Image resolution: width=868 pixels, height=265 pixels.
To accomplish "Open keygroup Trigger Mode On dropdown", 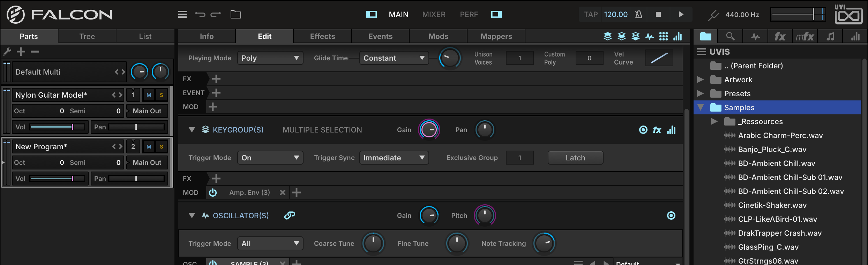I will tap(270, 158).
